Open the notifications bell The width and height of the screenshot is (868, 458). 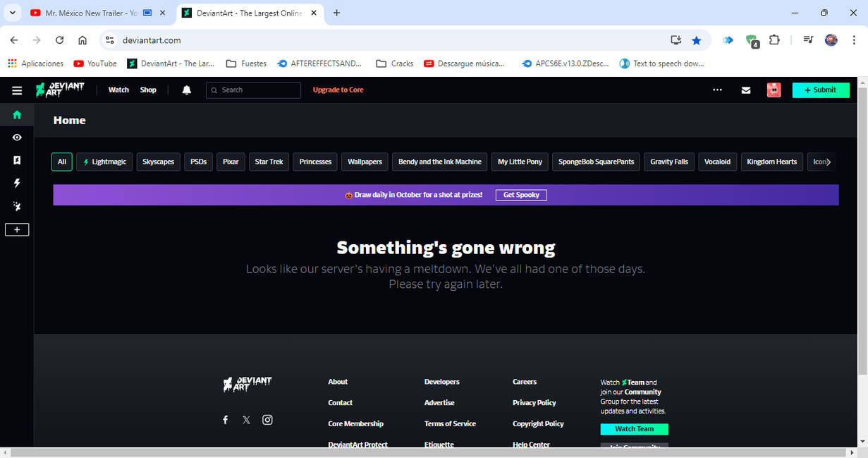coord(186,90)
